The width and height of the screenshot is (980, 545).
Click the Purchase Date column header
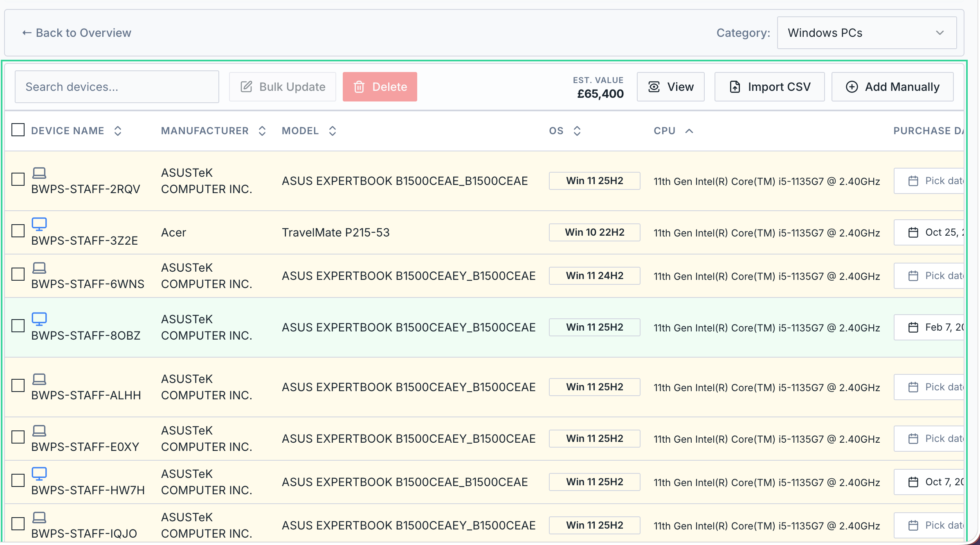928,131
